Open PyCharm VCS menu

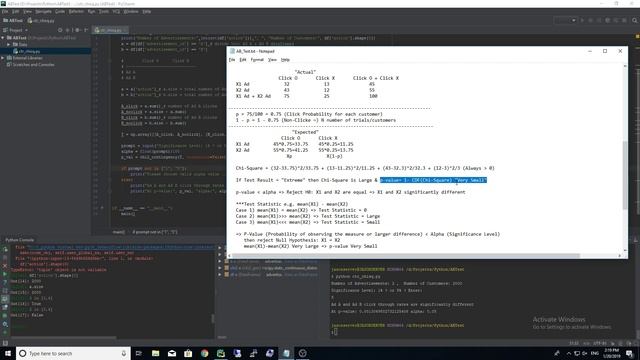116,11
